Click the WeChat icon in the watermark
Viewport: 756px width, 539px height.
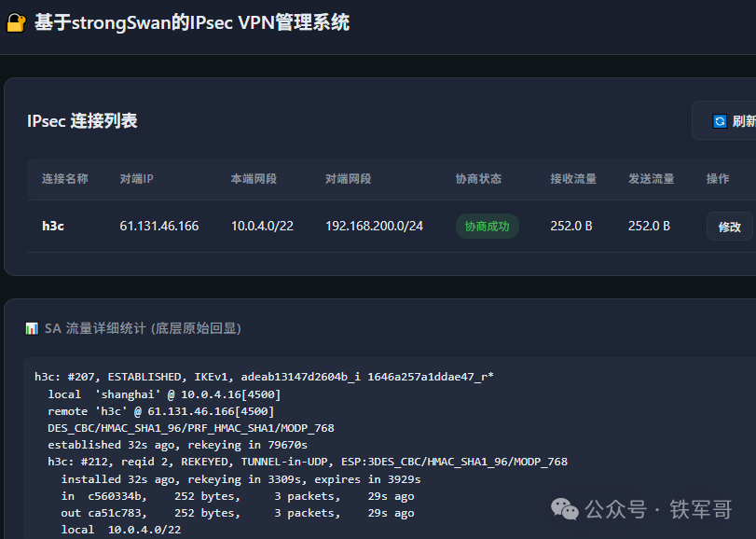565,506
